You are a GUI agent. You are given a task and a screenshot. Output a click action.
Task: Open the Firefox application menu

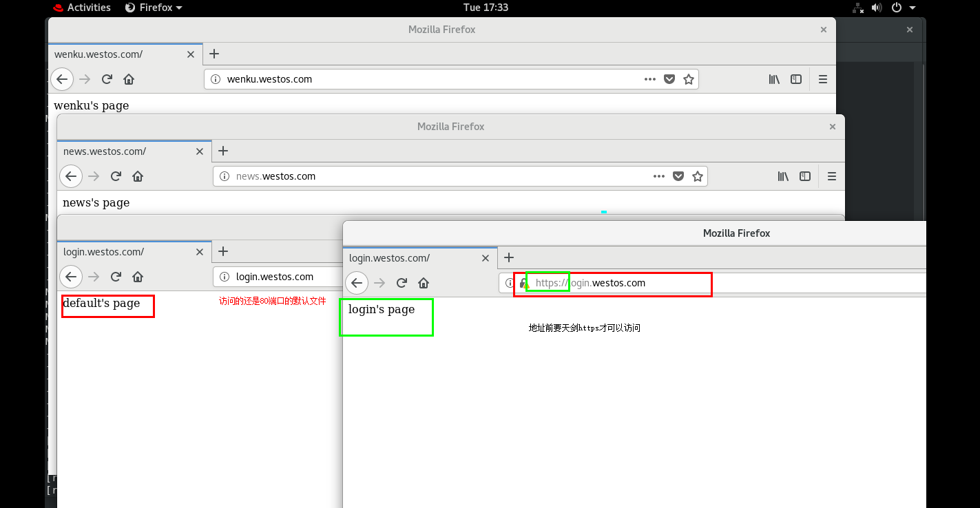click(x=154, y=8)
